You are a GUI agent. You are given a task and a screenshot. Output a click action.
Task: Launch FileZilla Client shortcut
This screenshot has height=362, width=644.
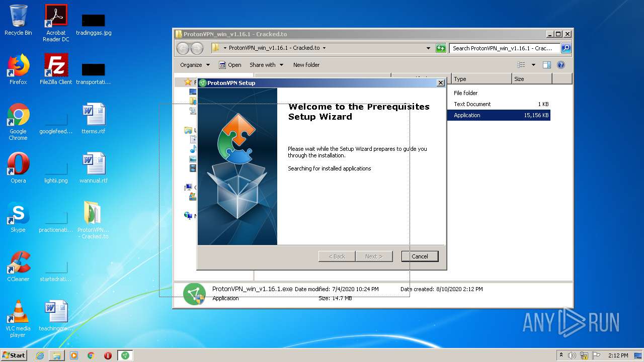pos(56,69)
